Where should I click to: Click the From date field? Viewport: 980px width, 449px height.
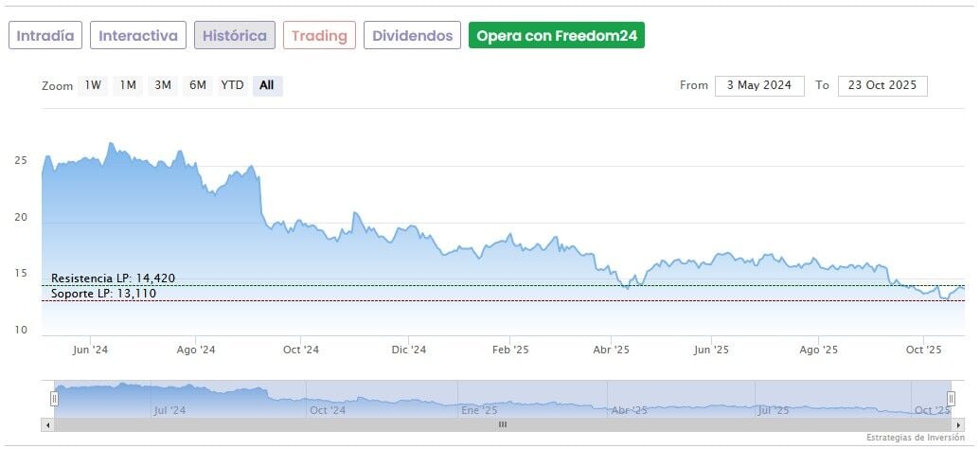(759, 85)
